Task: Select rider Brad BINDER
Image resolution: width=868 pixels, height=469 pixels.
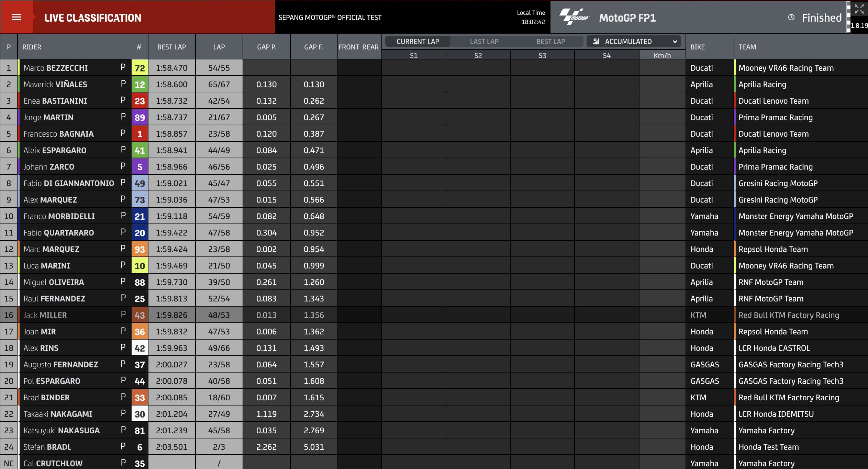Action: [x=46, y=398]
